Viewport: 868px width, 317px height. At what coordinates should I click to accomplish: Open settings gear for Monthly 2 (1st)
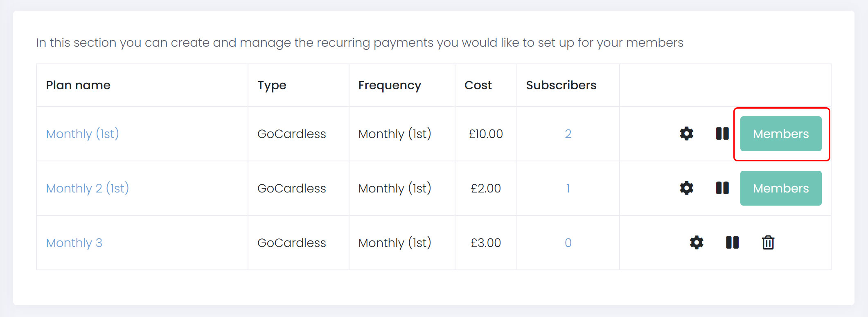pos(686,188)
